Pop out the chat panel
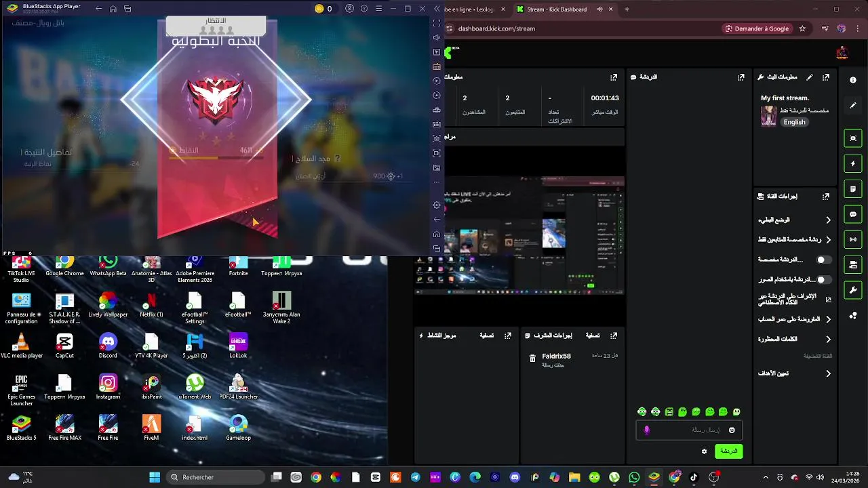 tap(741, 77)
